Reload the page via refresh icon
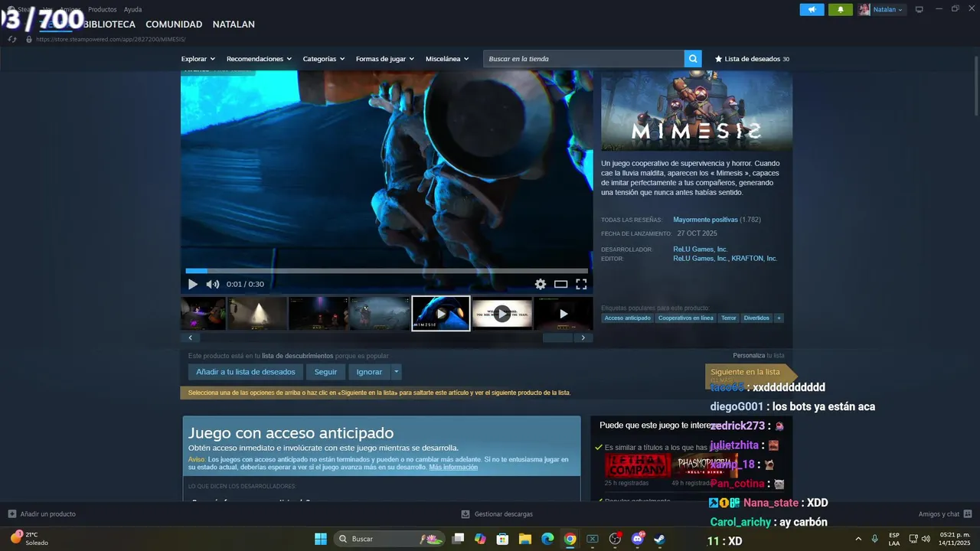980x551 pixels. [x=12, y=39]
